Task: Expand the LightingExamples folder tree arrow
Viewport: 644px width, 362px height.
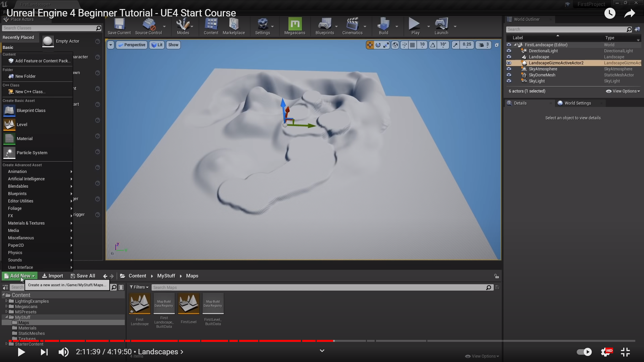Action: [6, 301]
